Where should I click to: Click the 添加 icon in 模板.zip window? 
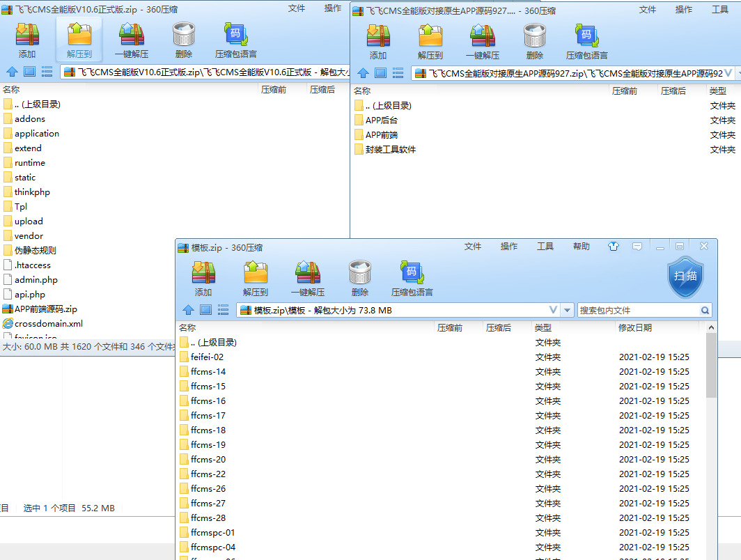[203, 272]
